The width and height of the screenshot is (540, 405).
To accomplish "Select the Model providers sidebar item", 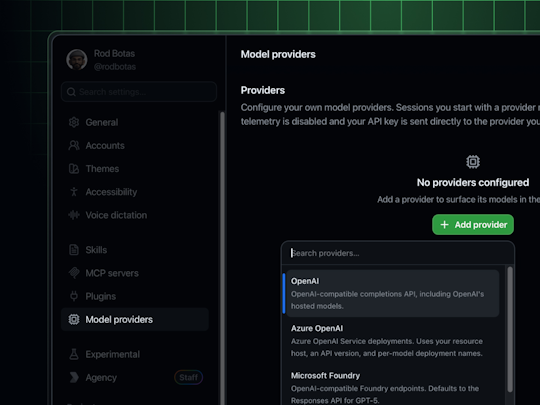I will coord(135,319).
